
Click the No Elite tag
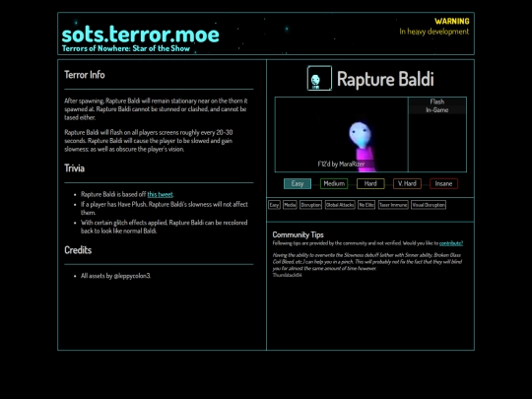(366, 205)
